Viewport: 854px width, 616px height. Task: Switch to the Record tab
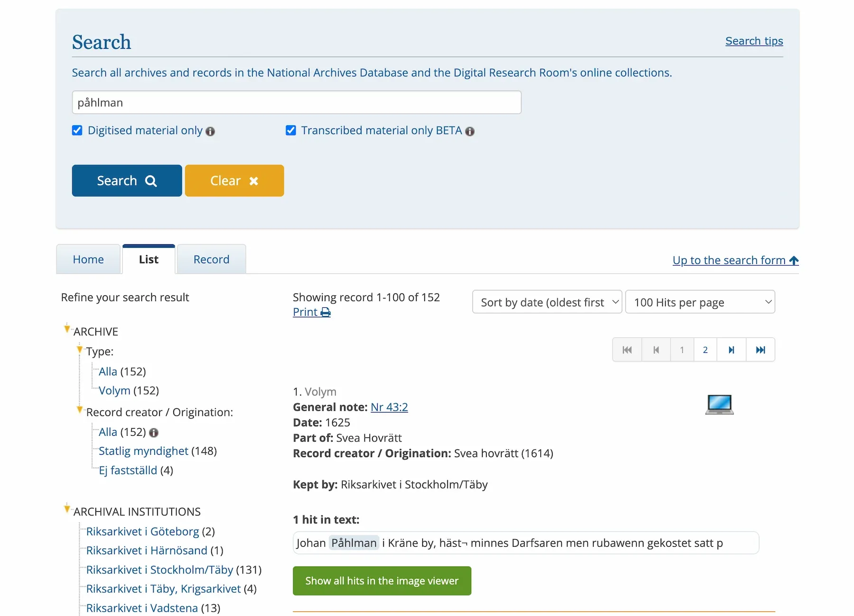pos(211,259)
